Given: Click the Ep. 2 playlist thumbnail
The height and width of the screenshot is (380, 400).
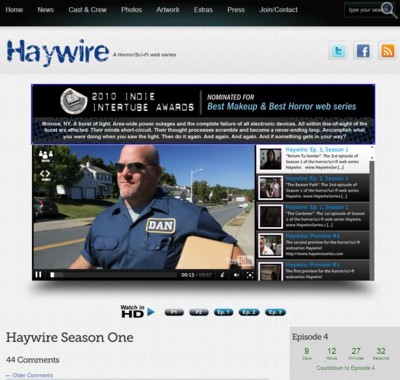Looking at the screenshot, I should coord(271,188).
